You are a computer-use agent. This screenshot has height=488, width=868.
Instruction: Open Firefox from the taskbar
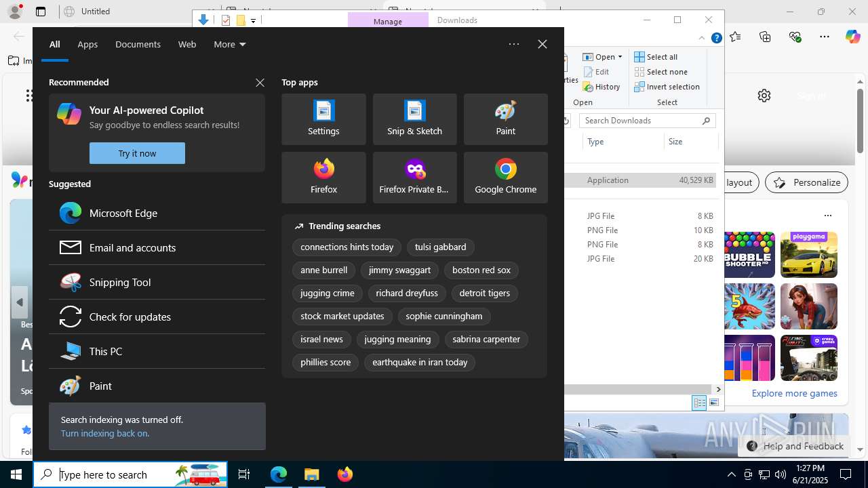click(x=344, y=474)
